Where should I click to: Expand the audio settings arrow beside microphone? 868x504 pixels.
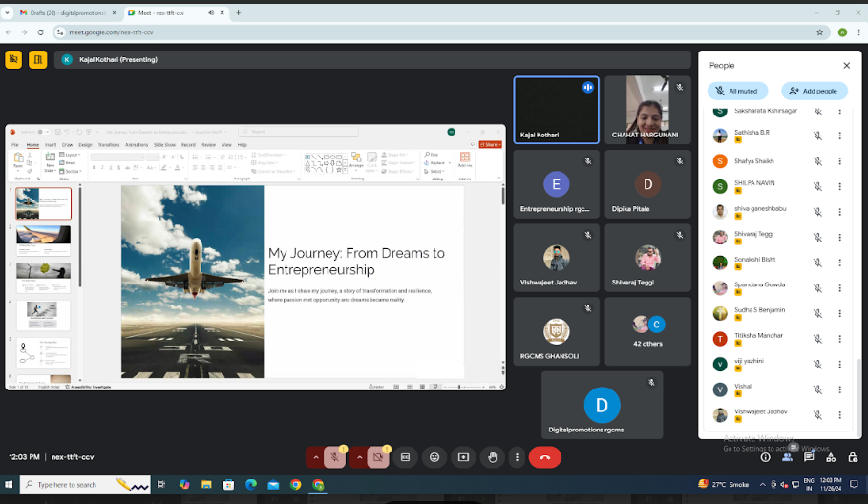(x=315, y=457)
